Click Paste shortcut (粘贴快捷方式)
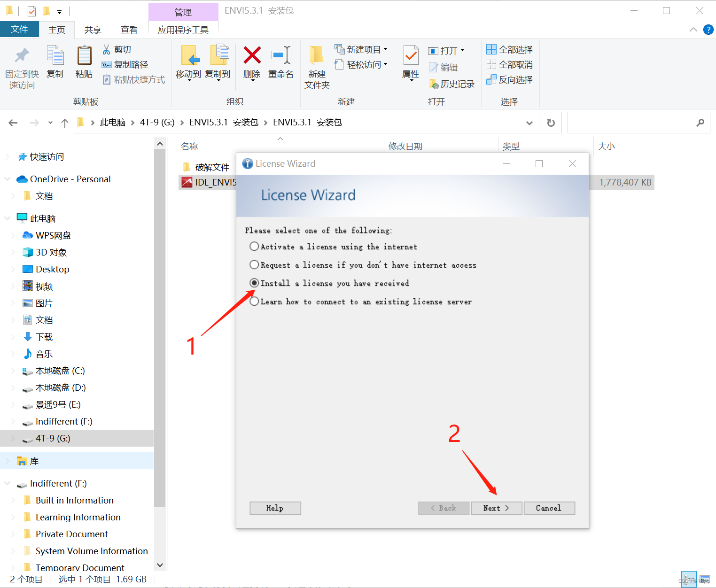This screenshot has height=588, width=716. click(x=134, y=79)
